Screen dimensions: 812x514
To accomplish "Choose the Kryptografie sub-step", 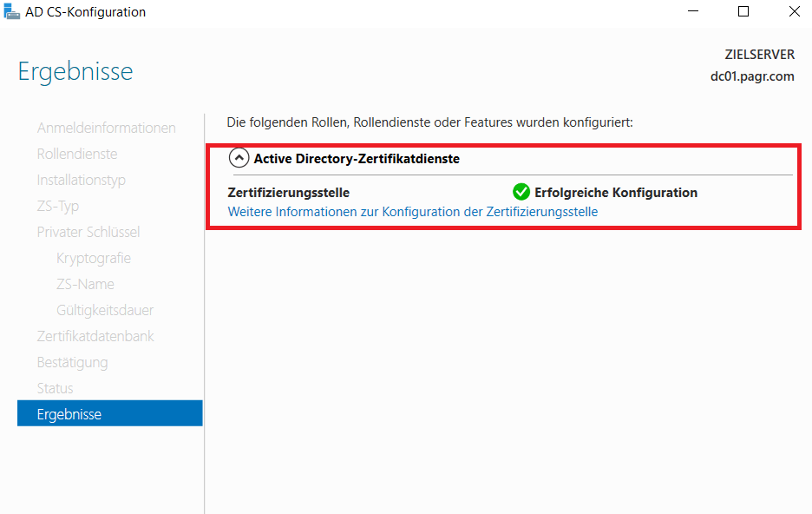I will coord(94,258).
